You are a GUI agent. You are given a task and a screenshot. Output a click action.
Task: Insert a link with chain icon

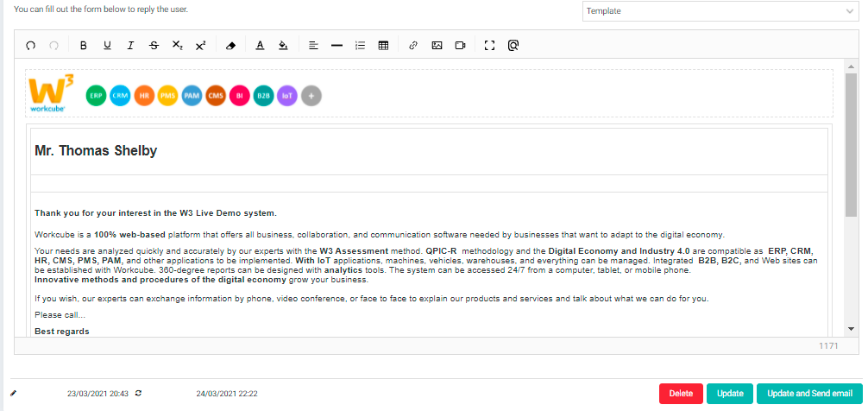(413, 46)
